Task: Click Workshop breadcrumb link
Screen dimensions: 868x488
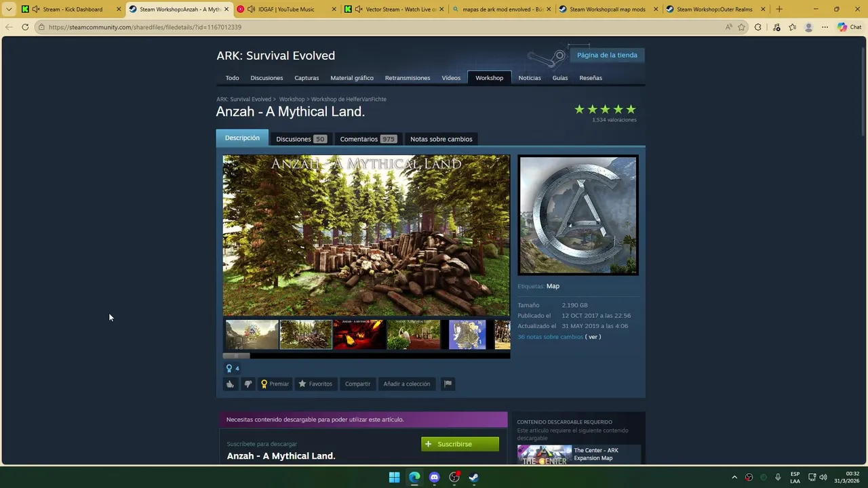Action: click(292, 99)
